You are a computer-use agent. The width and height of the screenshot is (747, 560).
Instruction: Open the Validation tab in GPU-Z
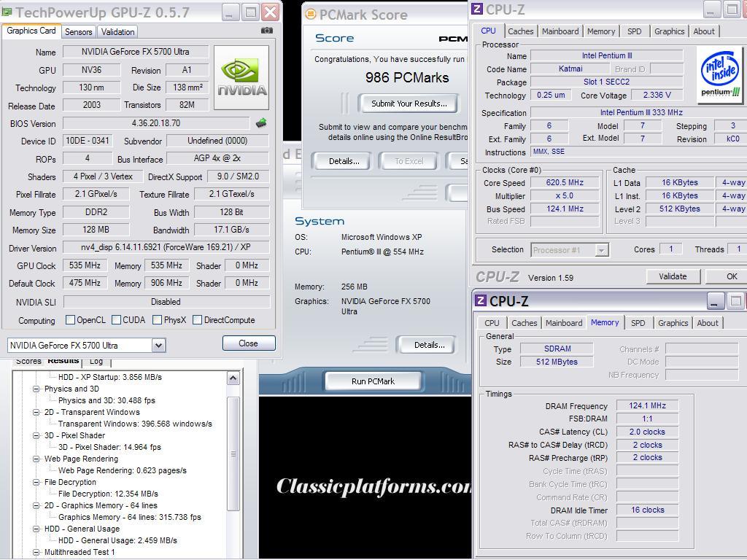click(x=117, y=32)
